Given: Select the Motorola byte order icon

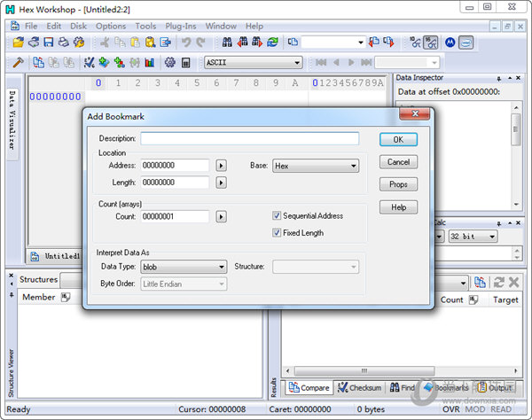Looking at the screenshot, I should pos(450,43).
